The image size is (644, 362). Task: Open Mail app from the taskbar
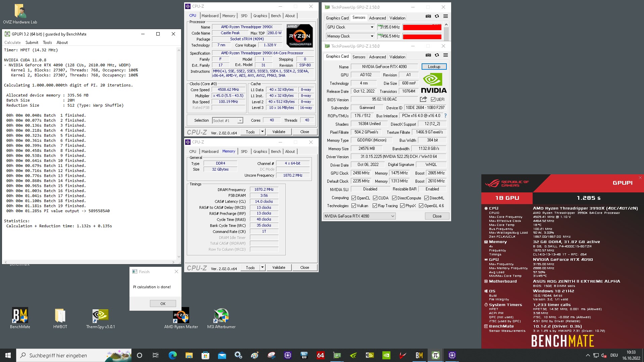tap(222, 355)
